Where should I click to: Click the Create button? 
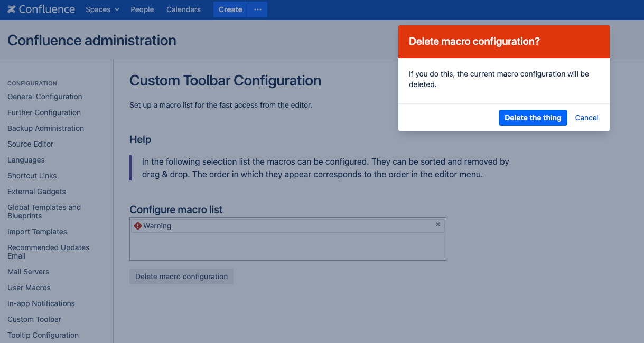pyautogui.click(x=230, y=9)
